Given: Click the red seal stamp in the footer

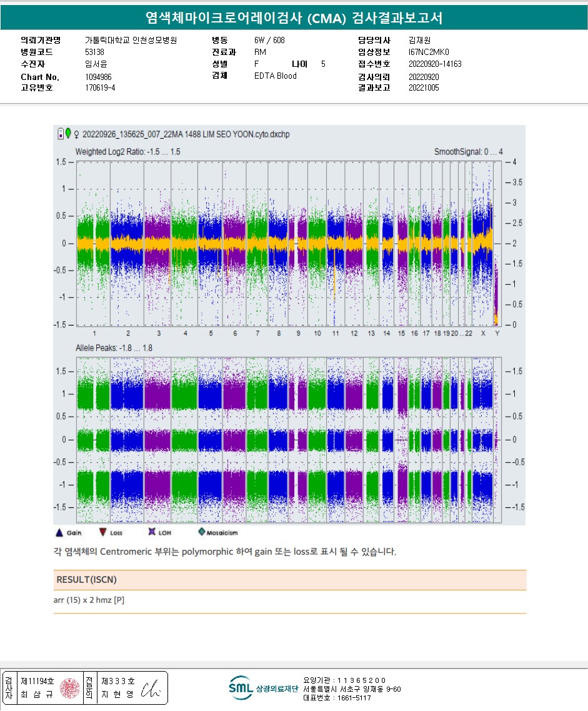Looking at the screenshot, I should click(x=69, y=688).
